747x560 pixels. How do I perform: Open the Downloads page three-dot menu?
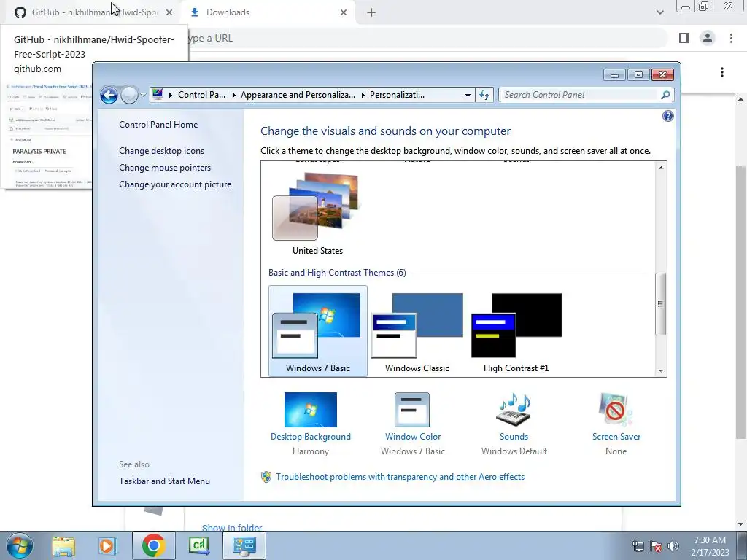[x=722, y=72]
